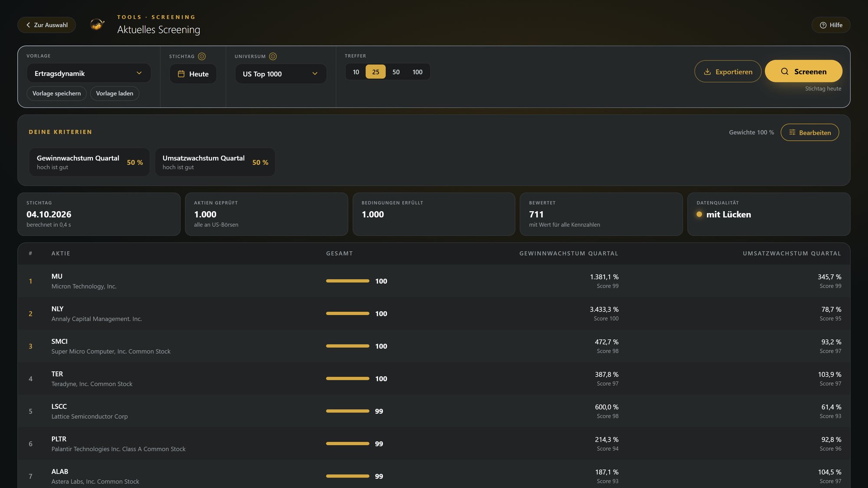The height and width of the screenshot is (488, 868).
Task: Open the Ertragsdynamik Vorlage dropdown
Action: pyautogui.click(x=89, y=73)
